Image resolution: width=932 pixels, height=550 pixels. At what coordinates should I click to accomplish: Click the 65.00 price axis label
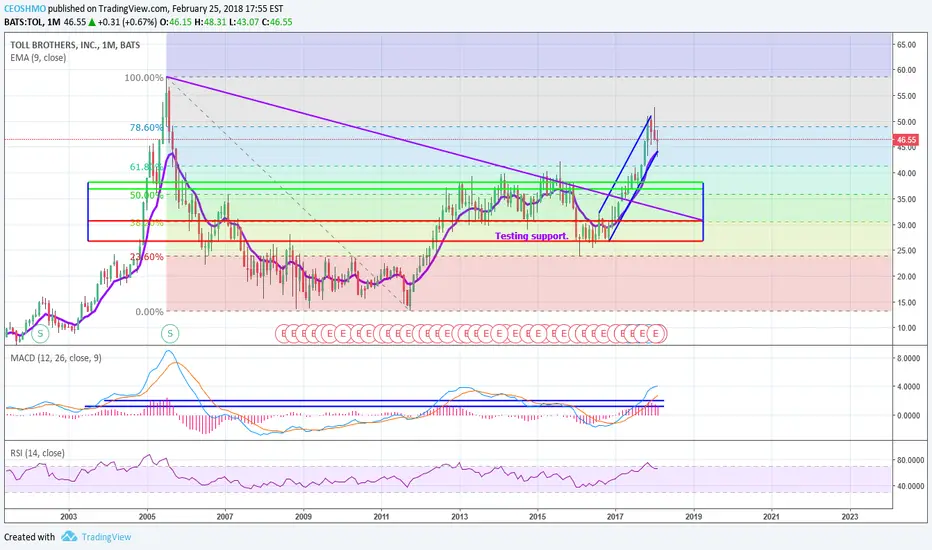pos(906,45)
